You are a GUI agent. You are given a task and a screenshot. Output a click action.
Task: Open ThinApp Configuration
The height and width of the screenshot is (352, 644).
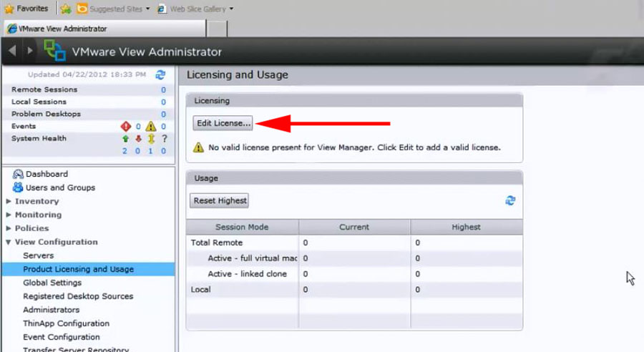tap(66, 323)
